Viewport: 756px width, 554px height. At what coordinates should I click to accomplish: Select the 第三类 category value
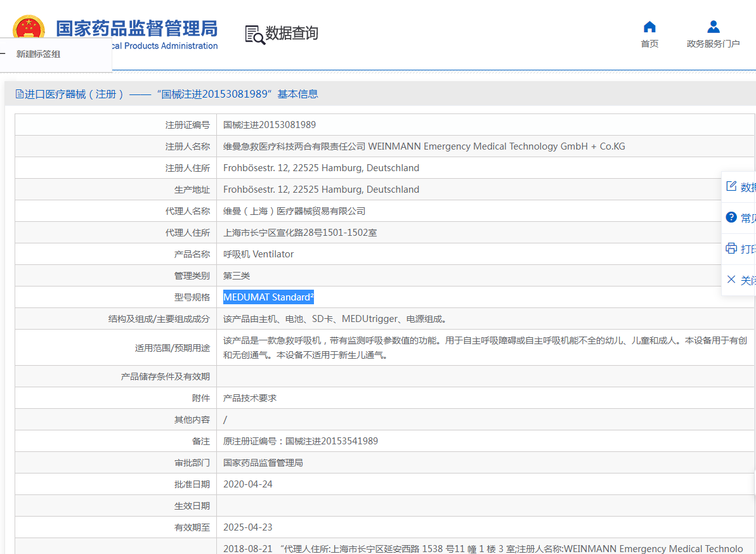[x=237, y=276]
